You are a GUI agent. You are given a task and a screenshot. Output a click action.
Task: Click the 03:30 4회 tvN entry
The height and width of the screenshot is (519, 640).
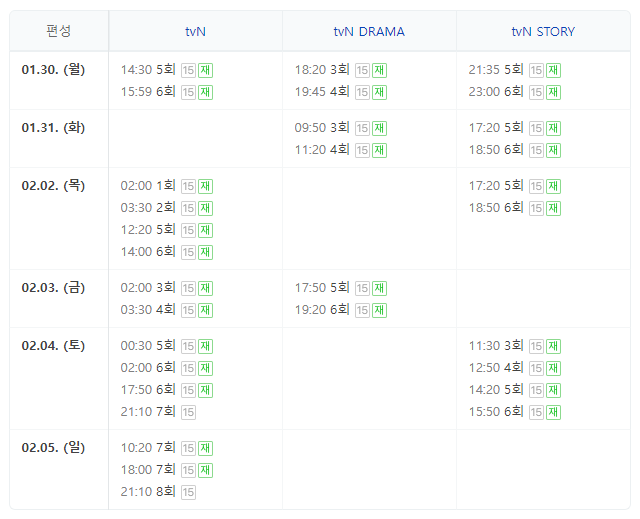click(148, 310)
